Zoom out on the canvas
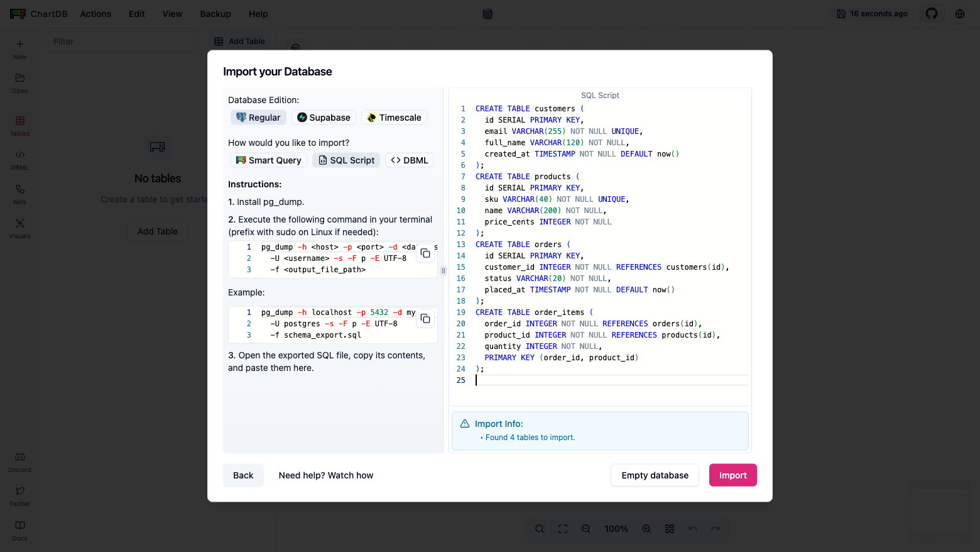The width and height of the screenshot is (980, 552). [x=586, y=529]
